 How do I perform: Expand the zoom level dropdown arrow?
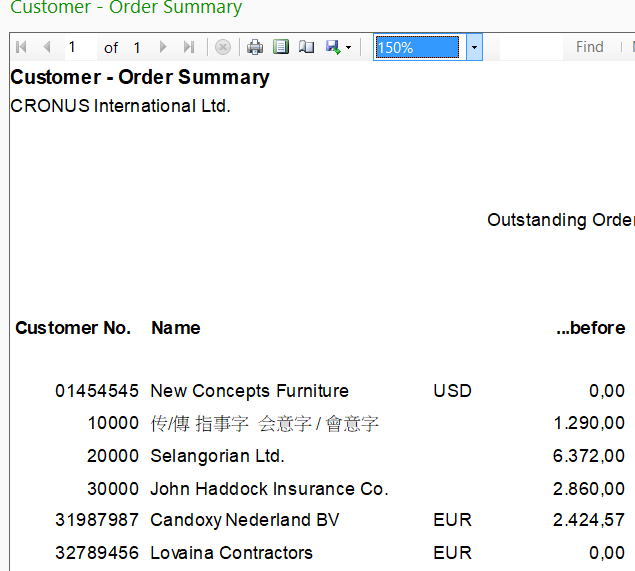pos(474,47)
